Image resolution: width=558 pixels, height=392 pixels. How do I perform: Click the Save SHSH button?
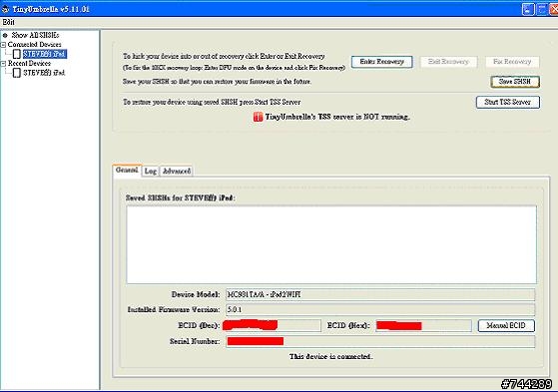tap(515, 82)
